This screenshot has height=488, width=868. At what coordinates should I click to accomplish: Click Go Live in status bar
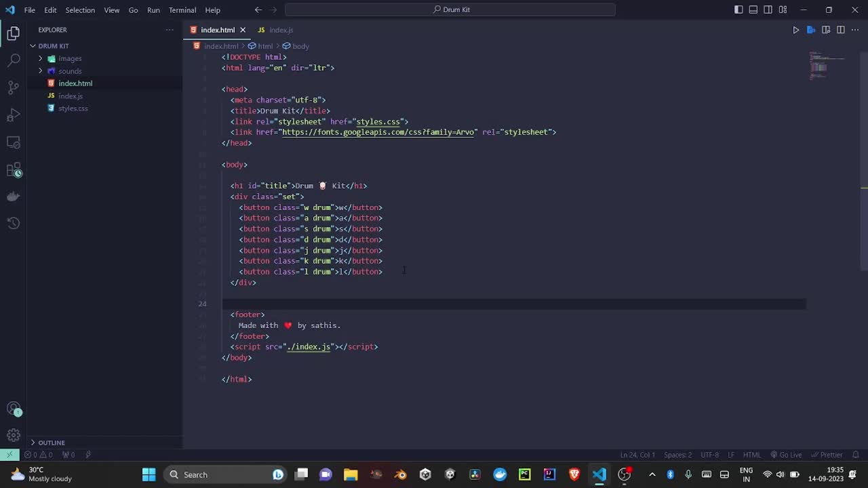pyautogui.click(x=786, y=455)
